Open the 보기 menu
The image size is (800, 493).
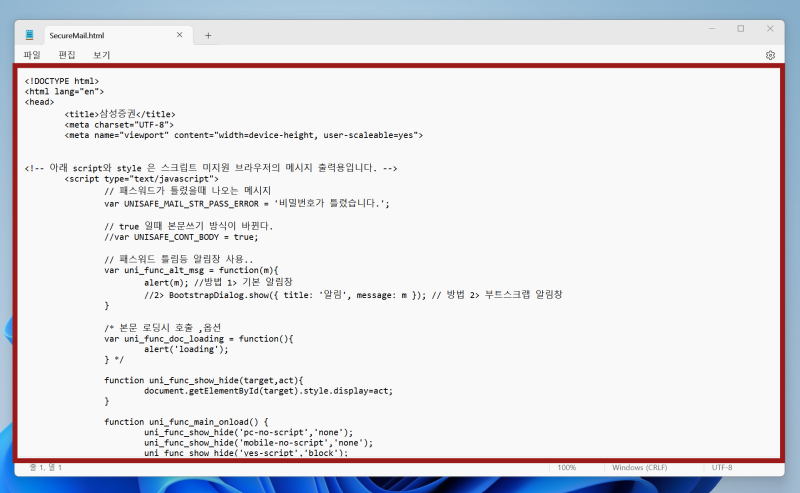[102, 55]
